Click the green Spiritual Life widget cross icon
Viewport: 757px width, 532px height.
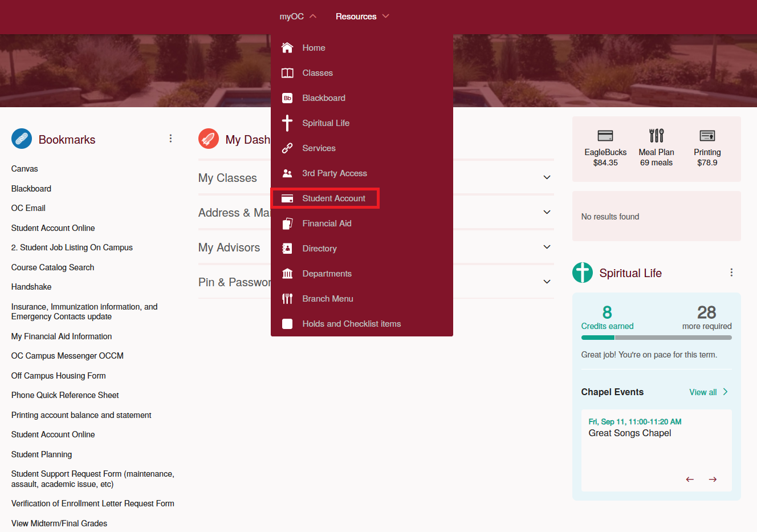point(583,273)
